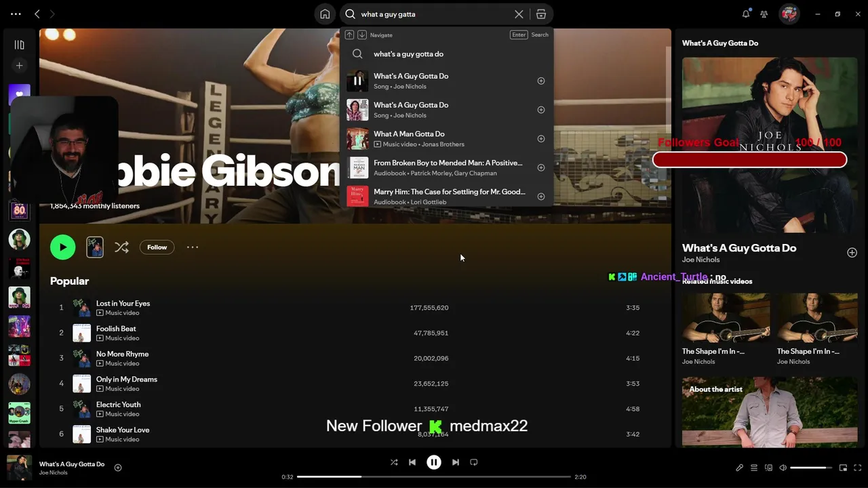Open Joe Nichols in the player bar

tap(53, 473)
